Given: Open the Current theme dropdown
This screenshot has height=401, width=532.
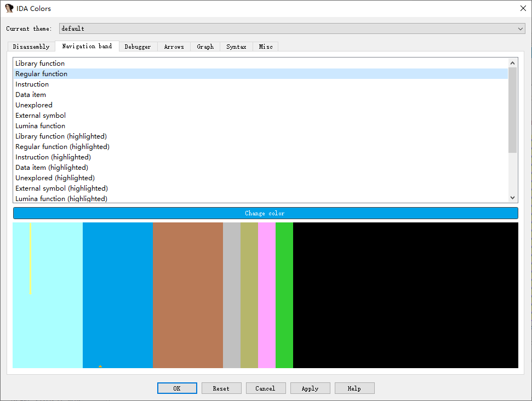Looking at the screenshot, I should [x=292, y=28].
